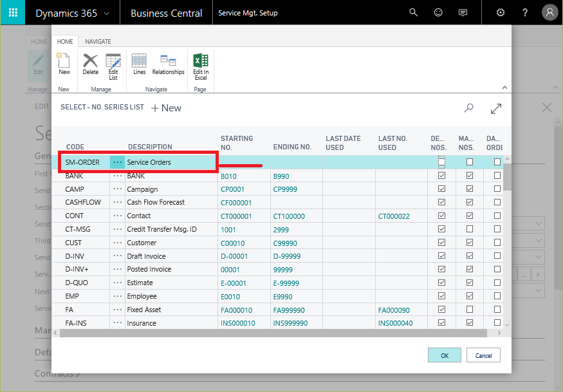Toggle Default Nos. checkbox for CUST
Screen dimensions: 563x392
441,243
